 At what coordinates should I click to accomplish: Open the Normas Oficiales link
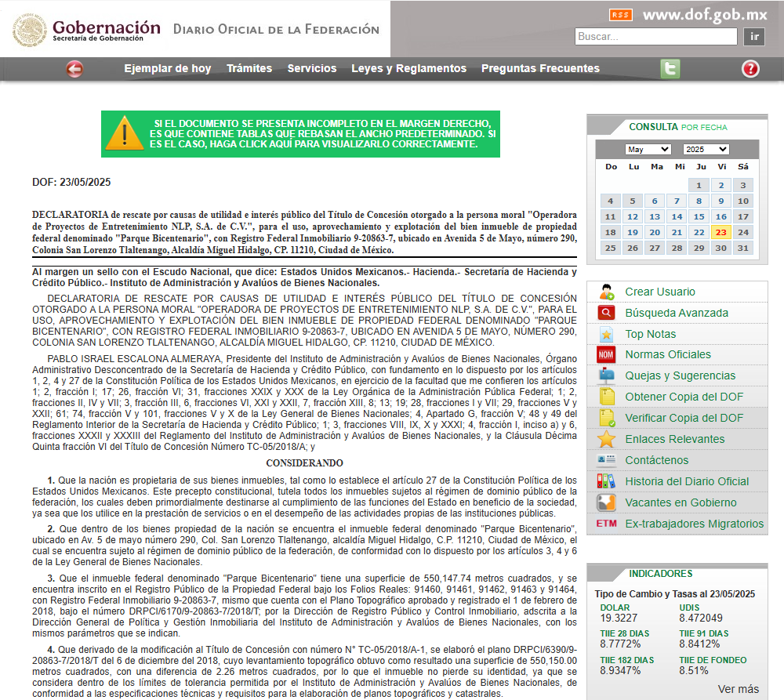[668, 354]
